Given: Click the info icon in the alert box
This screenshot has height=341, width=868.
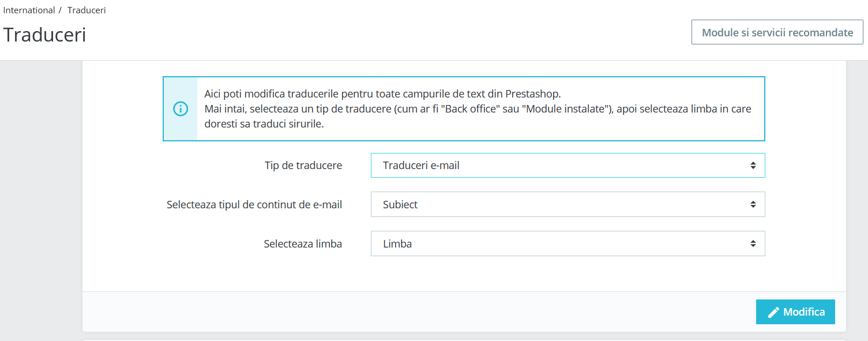Looking at the screenshot, I should 181,108.
